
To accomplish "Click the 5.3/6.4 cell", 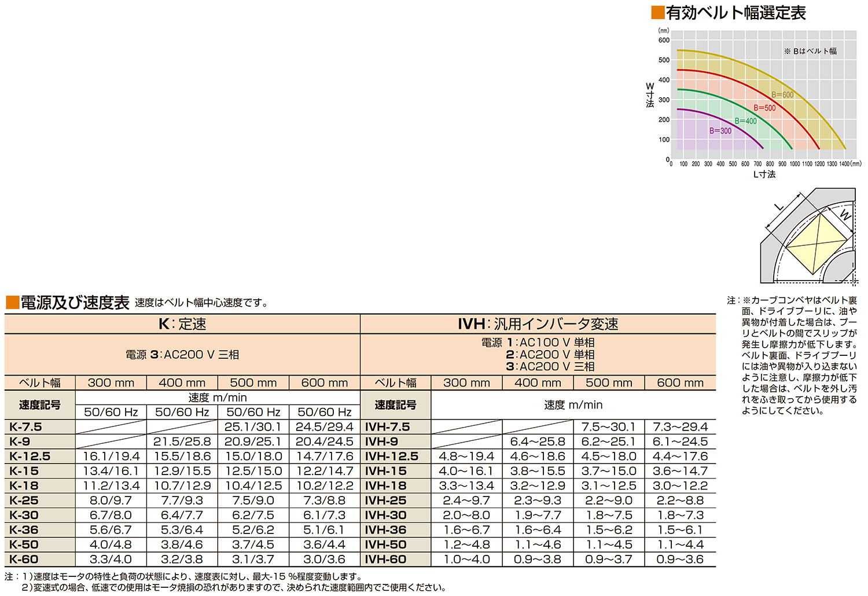I will pyautogui.click(x=182, y=530).
